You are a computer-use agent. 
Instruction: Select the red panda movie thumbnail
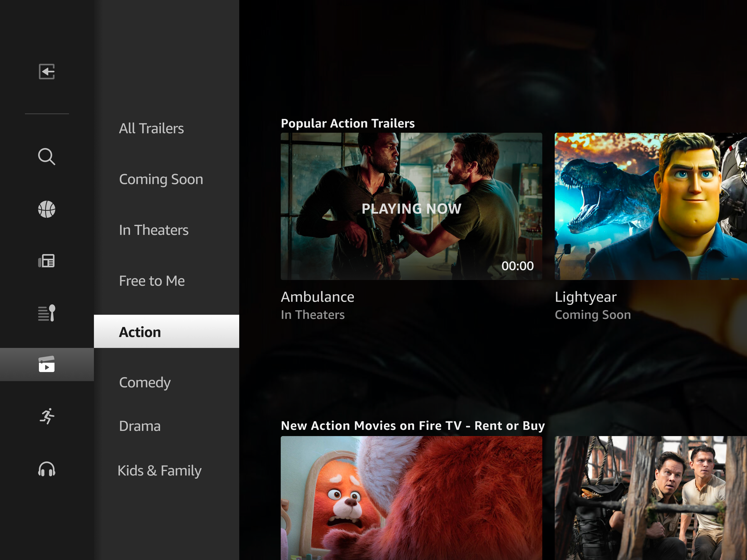[411, 498]
